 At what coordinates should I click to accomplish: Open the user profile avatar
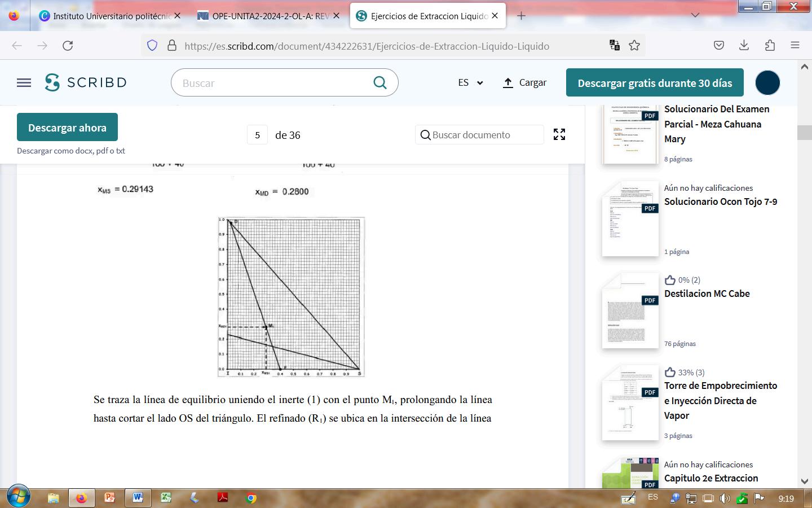click(767, 83)
